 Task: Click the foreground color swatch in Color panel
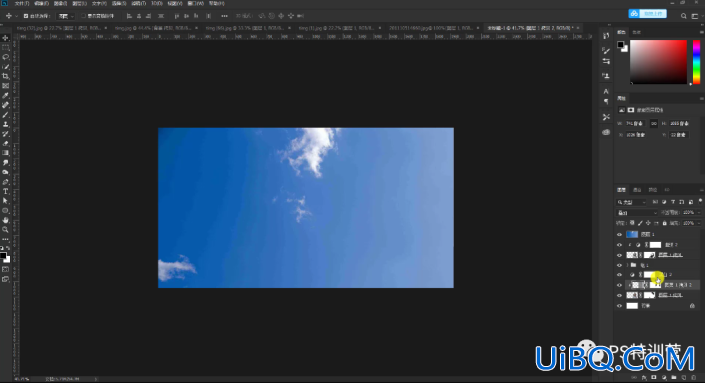click(620, 45)
